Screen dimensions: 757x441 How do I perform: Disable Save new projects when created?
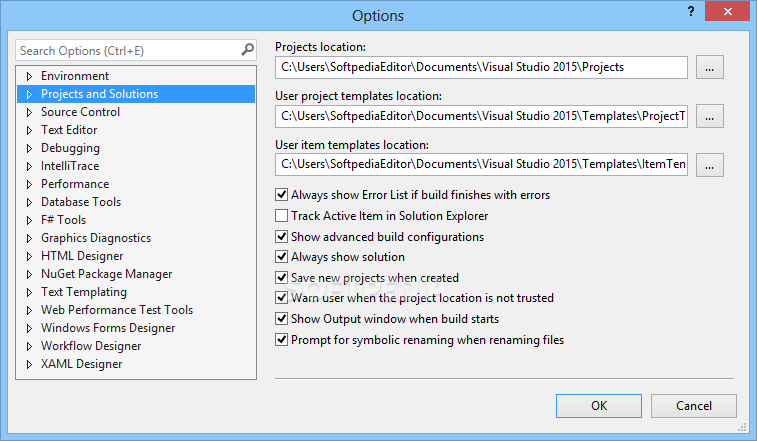(x=281, y=277)
